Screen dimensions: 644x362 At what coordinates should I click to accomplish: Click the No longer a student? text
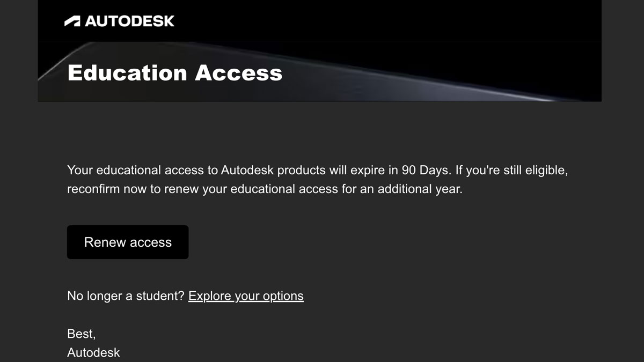click(x=126, y=296)
